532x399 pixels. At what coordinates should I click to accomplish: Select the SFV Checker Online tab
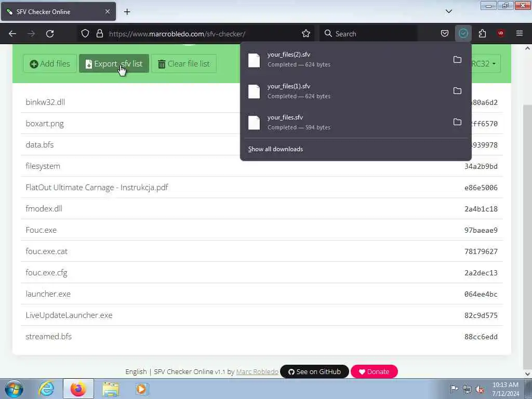point(58,12)
